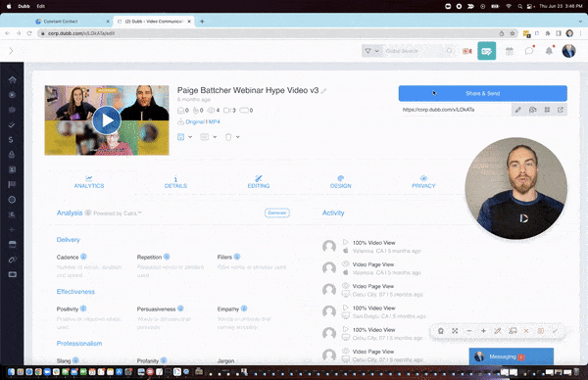Click the plus icon in sidebar
The image size is (588, 380).
click(12, 229)
